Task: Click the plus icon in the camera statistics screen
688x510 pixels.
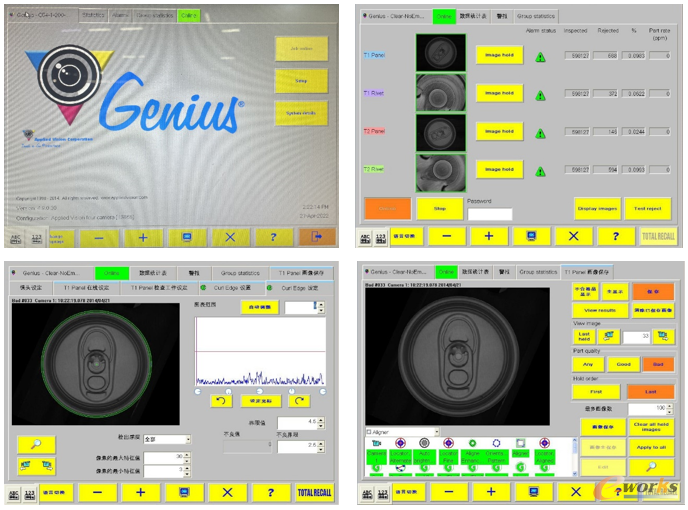Action: [x=489, y=236]
